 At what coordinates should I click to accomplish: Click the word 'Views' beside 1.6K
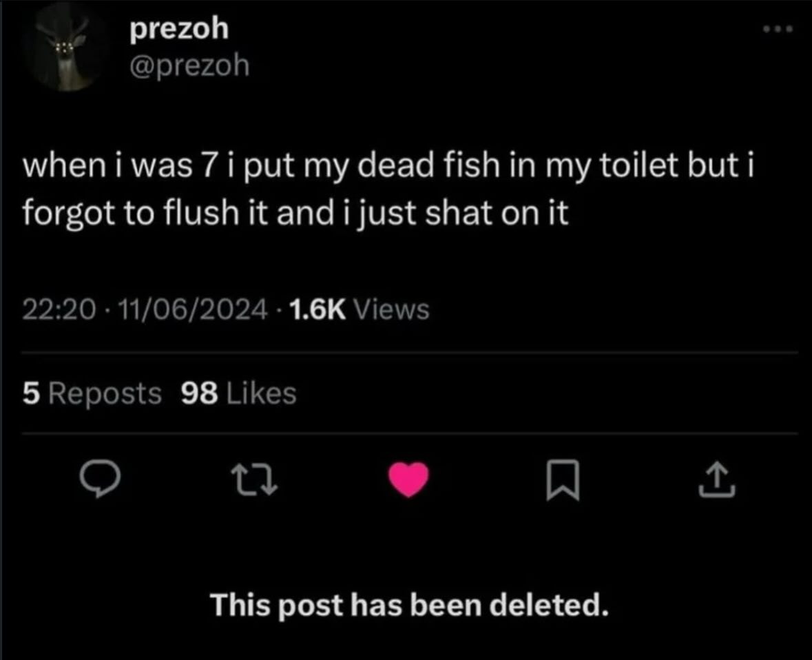coord(391,310)
